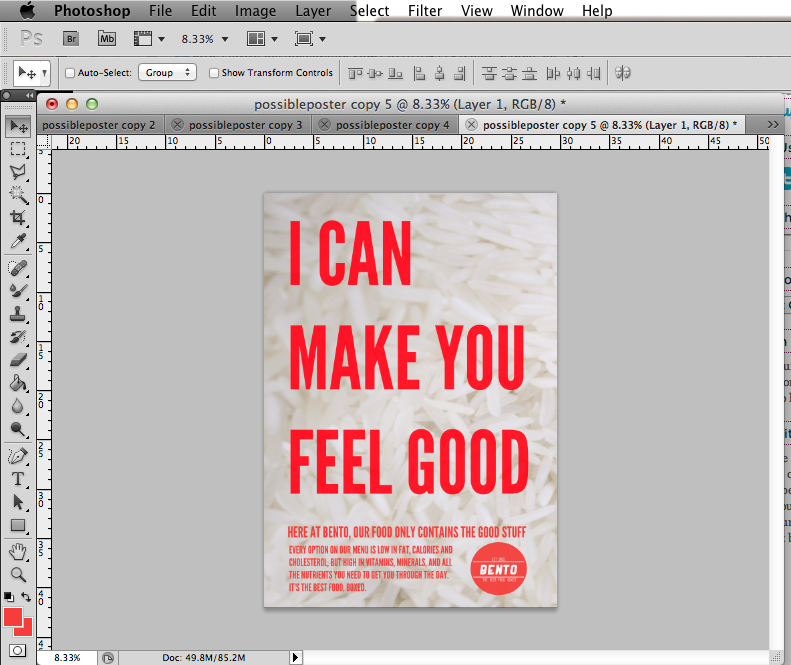The image size is (791, 665).
Task: Select the Rectangular Marquee tool
Action: click(x=18, y=149)
